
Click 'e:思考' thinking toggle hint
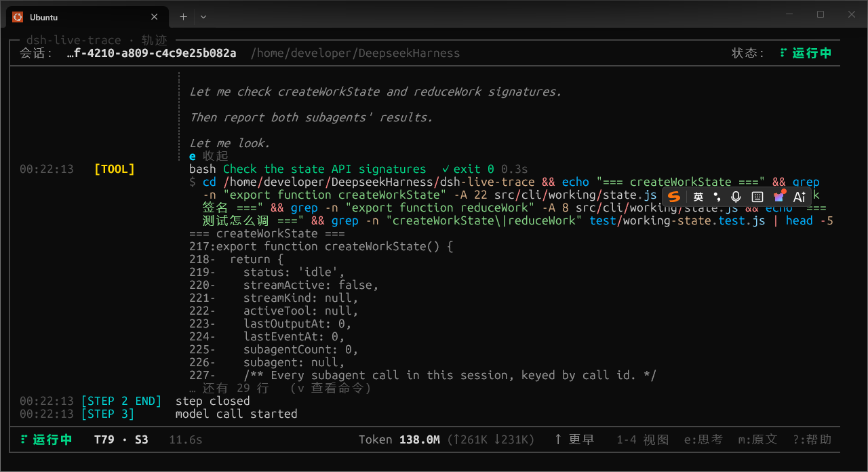point(703,439)
